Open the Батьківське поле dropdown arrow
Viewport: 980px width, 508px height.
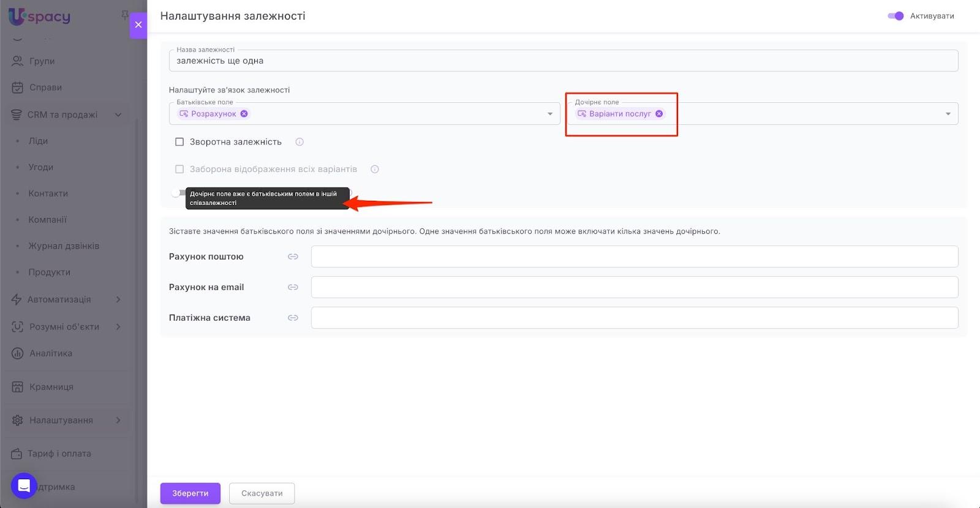(549, 114)
